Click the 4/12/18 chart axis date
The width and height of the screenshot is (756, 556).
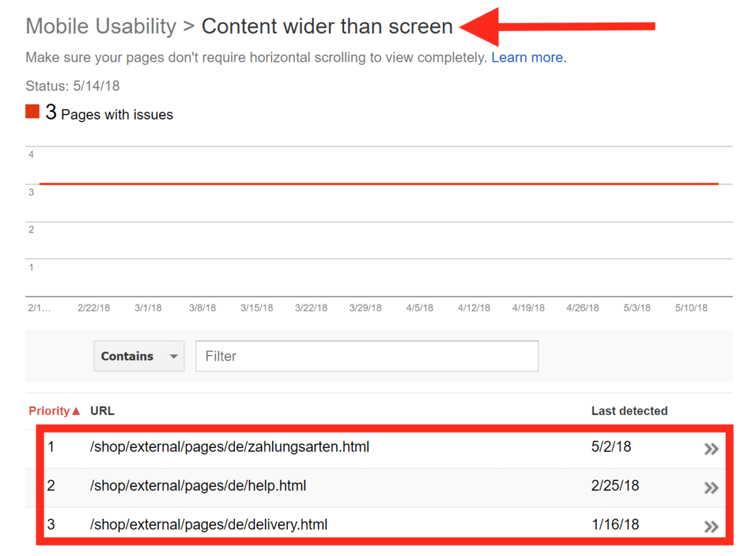click(x=474, y=308)
